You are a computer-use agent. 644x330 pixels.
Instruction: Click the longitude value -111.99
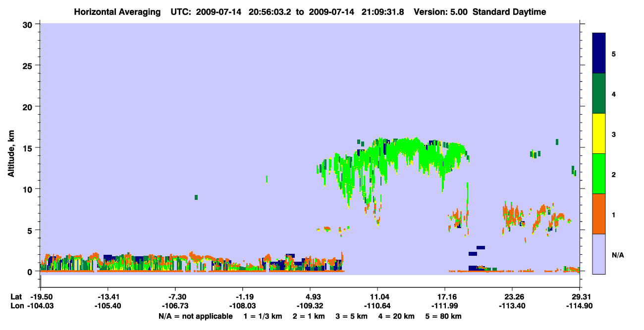445,306
